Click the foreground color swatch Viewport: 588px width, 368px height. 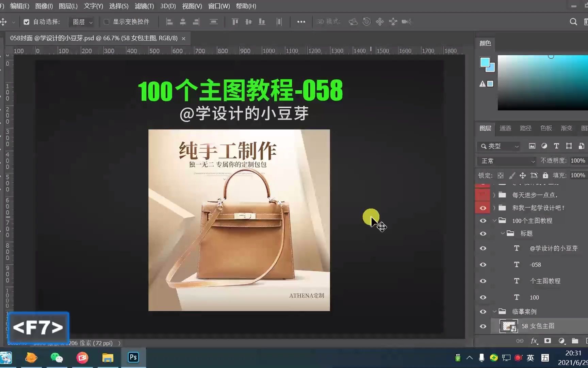[x=485, y=62]
